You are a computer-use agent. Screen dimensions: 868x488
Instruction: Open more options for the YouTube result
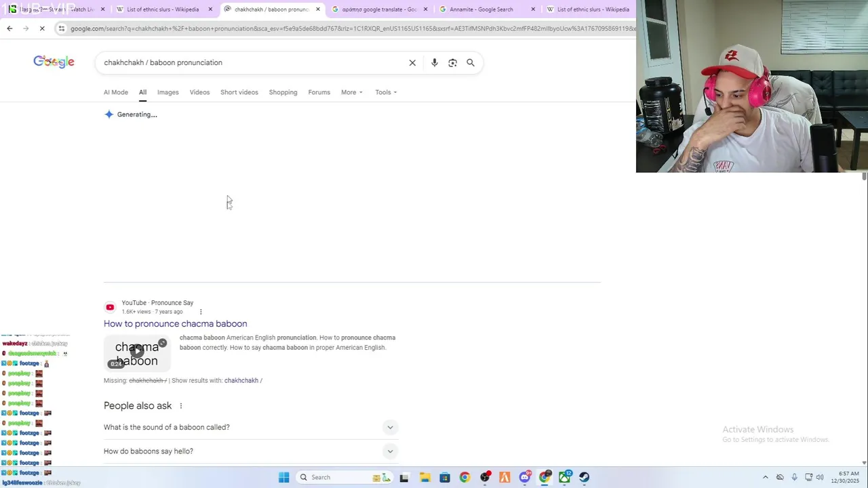pos(201,312)
